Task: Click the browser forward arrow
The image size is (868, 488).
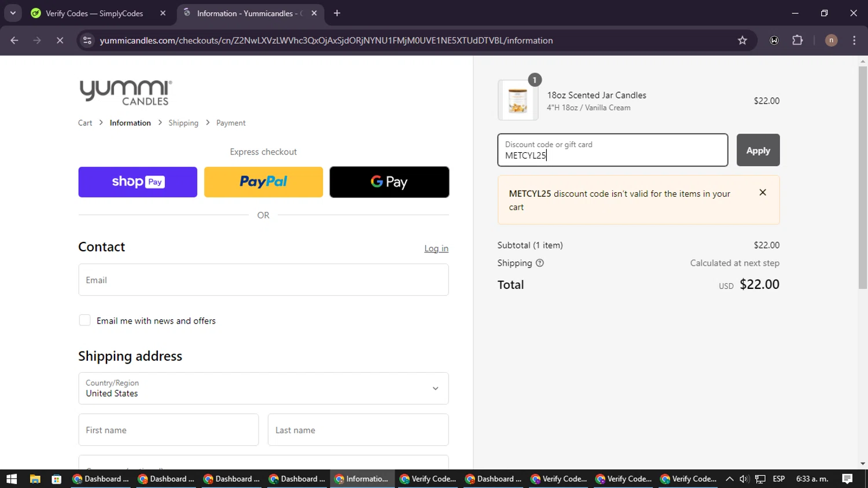Action: click(x=37, y=41)
